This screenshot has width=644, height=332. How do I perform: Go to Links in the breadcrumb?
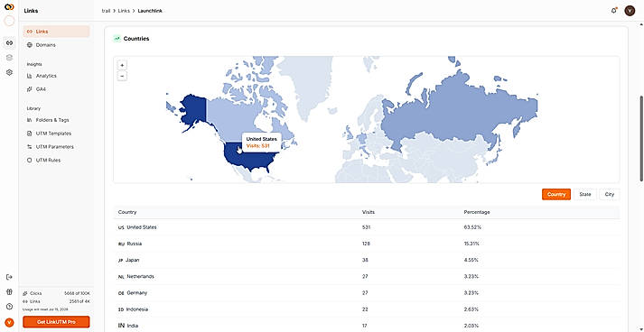(x=124, y=11)
